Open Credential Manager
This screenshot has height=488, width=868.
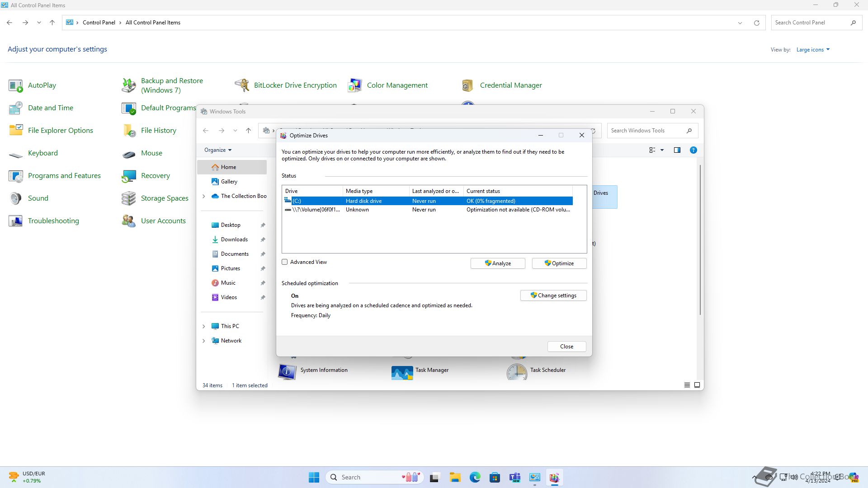point(502,85)
